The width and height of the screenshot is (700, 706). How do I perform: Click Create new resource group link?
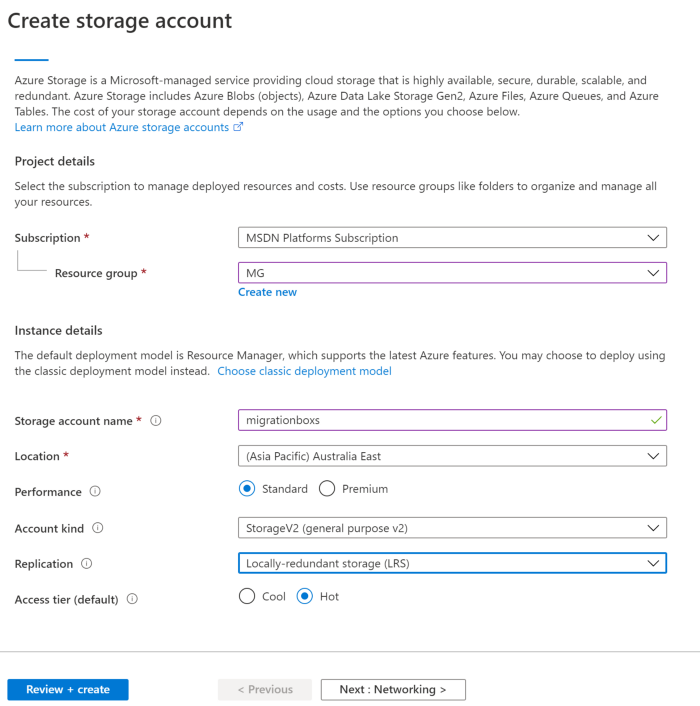[x=267, y=292]
